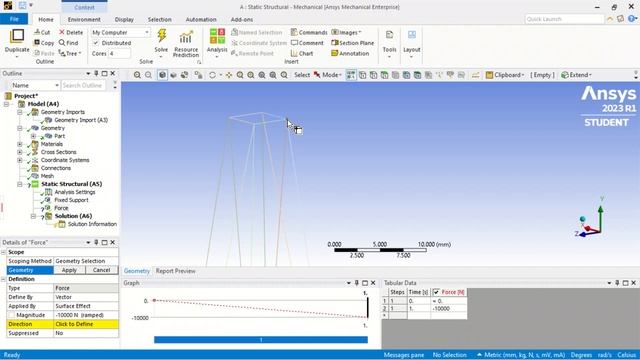Insert an Annotation
The image size is (640, 360).
[x=350, y=53]
